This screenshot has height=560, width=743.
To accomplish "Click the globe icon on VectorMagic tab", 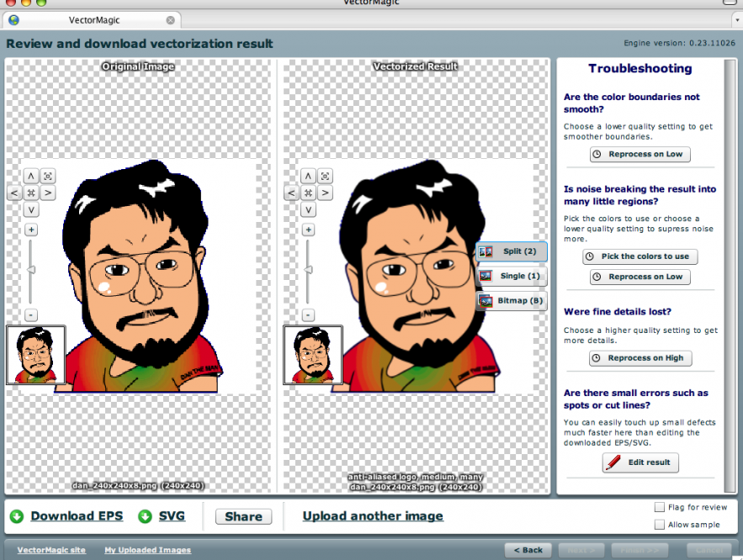I will coord(13,20).
